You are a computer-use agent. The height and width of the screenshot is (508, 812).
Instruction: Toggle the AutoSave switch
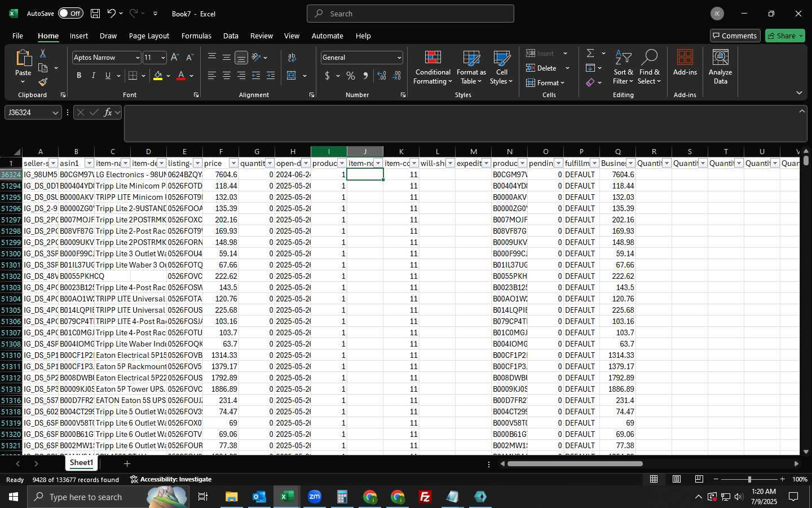[x=70, y=13]
